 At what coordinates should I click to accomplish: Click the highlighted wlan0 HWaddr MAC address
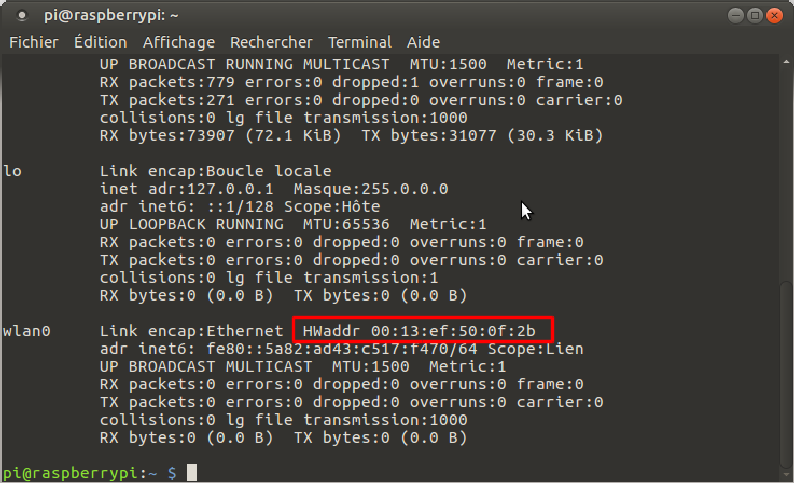tap(462, 331)
